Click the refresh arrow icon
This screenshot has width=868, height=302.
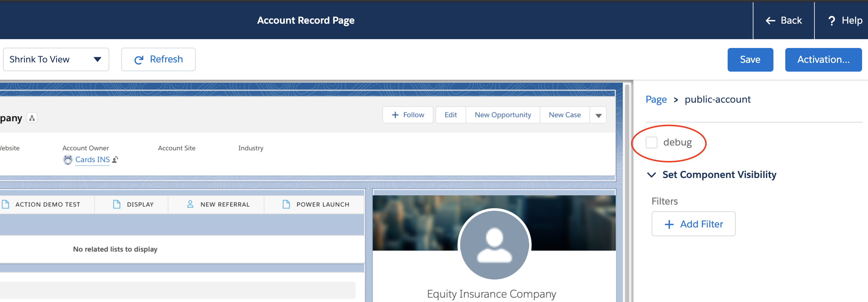click(x=139, y=60)
